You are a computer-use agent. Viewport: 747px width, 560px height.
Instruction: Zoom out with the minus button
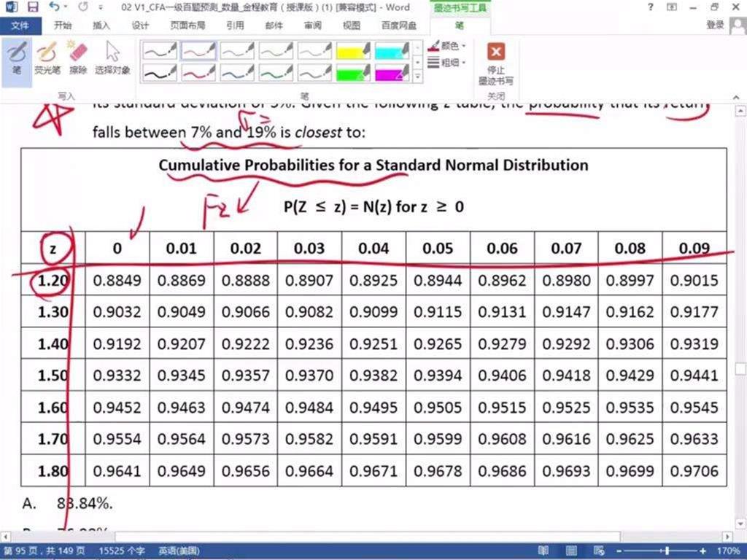(x=619, y=551)
